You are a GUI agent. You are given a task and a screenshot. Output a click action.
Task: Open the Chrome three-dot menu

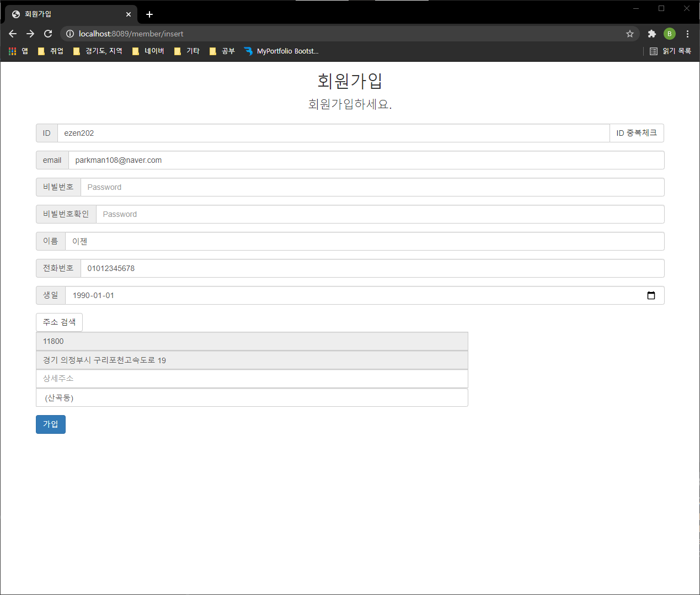(687, 34)
